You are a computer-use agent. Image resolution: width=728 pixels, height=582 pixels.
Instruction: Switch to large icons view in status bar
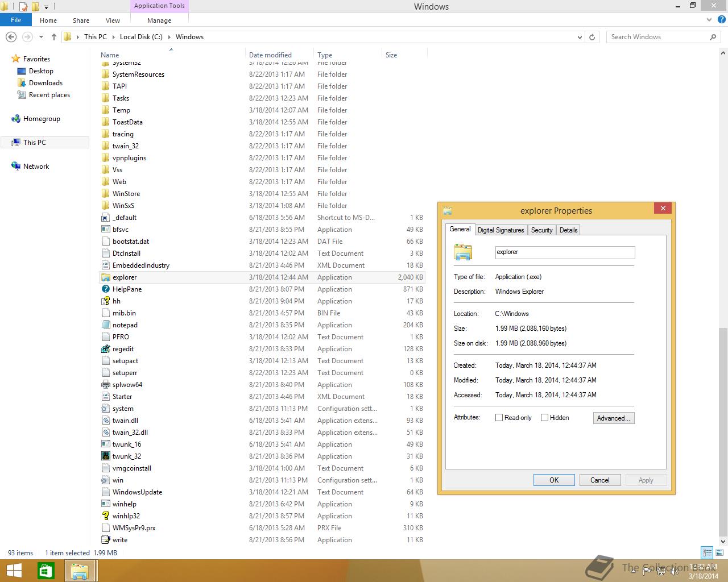(719, 552)
